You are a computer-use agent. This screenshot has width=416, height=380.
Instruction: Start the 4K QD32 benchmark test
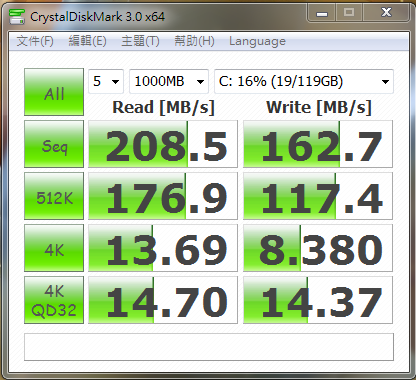tap(54, 300)
